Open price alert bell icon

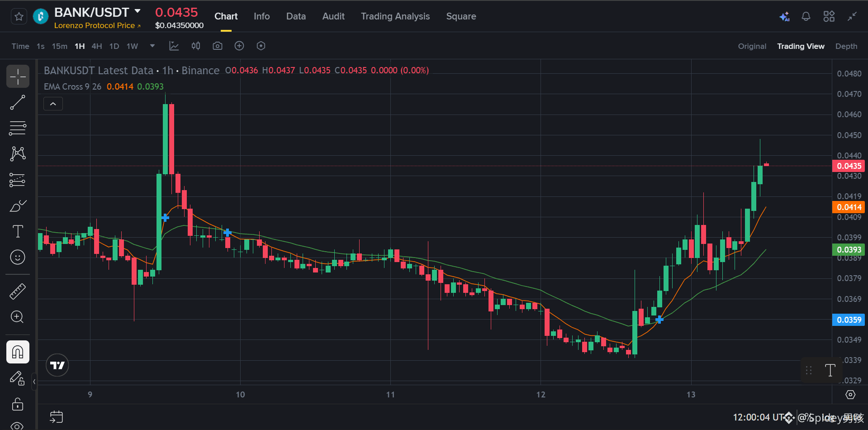[x=806, y=17]
